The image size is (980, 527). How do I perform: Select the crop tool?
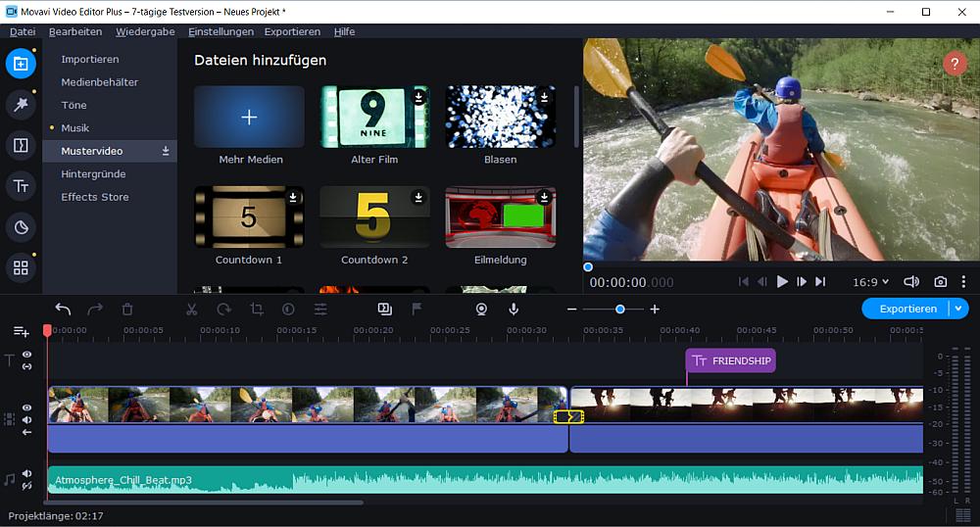point(256,310)
